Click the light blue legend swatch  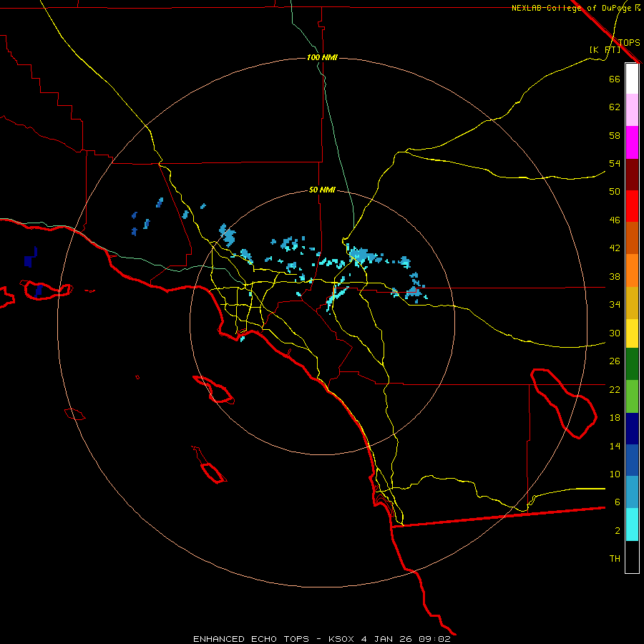point(632,492)
